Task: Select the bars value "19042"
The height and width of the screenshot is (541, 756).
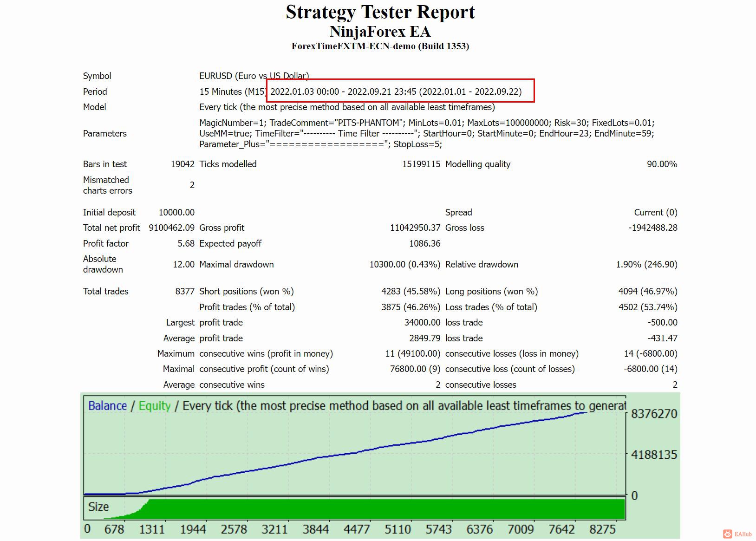Action: 182,164
